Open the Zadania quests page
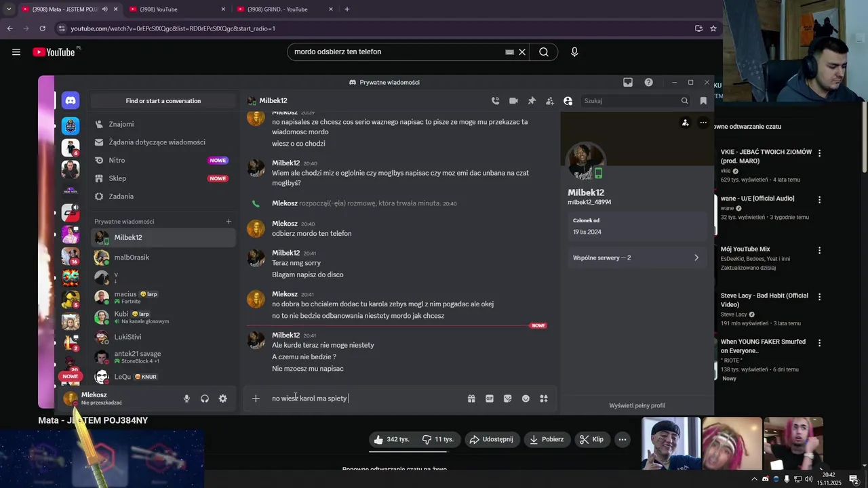 (x=163, y=197)
